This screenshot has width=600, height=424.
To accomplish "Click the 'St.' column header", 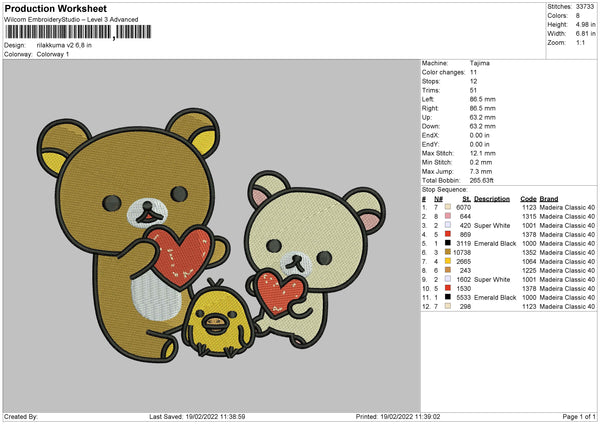I will (x=466, y=199).
